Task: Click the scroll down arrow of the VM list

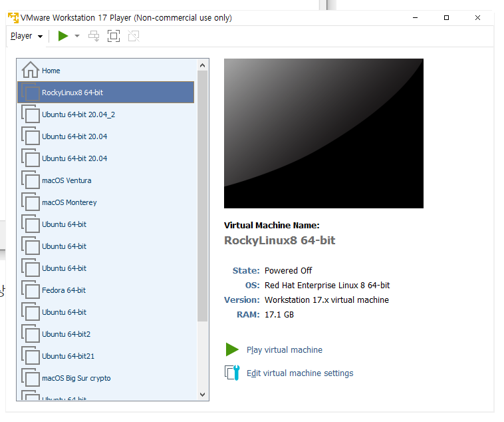Action: coord(203,395)
